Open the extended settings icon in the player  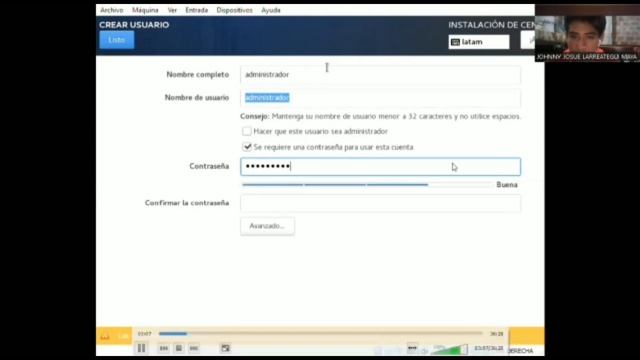[x=412, y=348]
